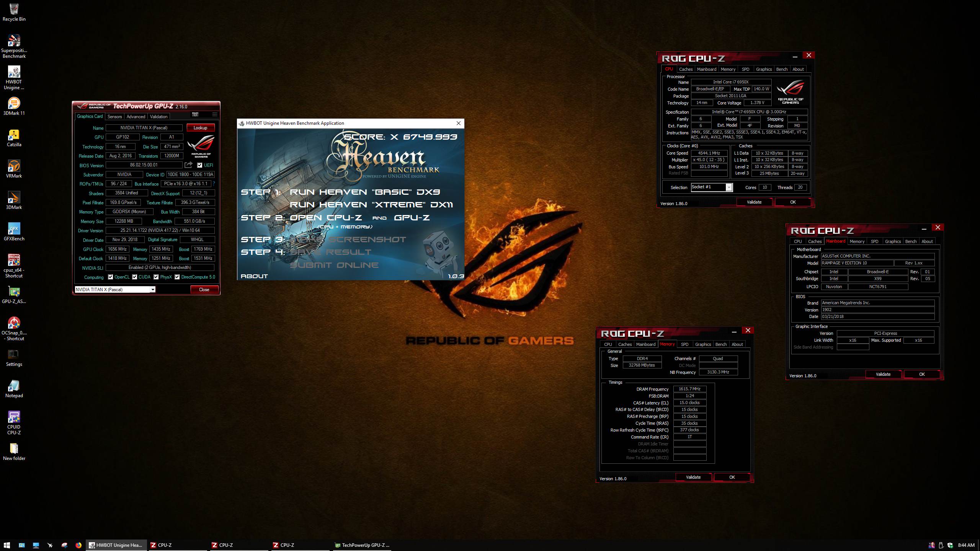Select the OCSnap Shortcut desktop icon

(x=14, y=329)
